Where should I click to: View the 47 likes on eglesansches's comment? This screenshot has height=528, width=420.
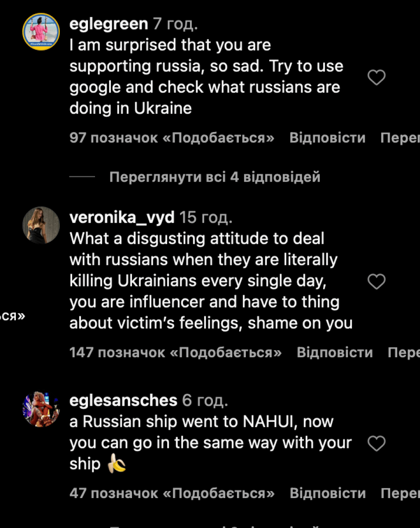point(172,493)
